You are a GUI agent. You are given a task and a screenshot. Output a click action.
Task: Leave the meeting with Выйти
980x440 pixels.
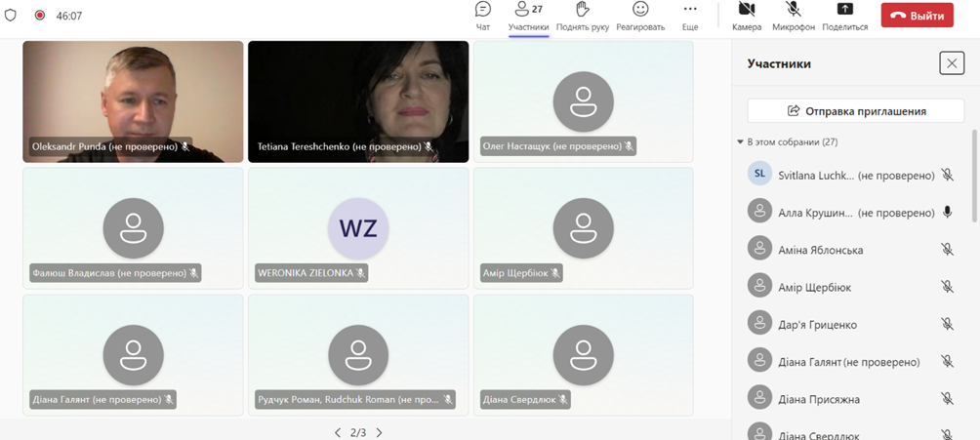point(917,16)
